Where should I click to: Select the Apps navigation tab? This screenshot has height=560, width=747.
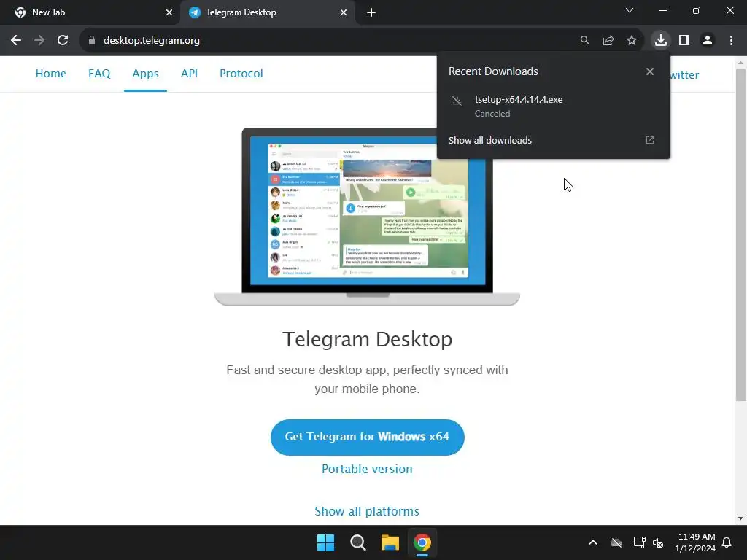[x=145, y=74]
